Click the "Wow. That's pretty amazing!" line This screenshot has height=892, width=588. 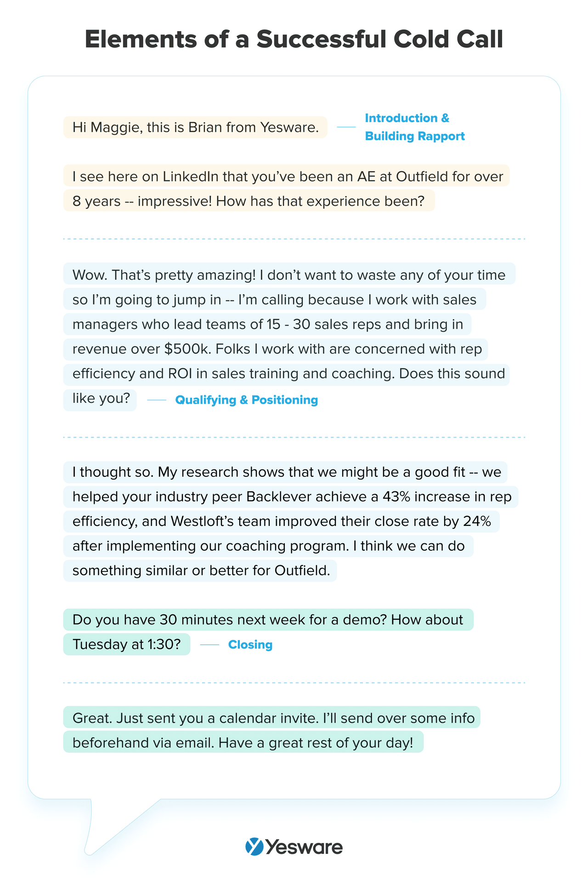288,275
